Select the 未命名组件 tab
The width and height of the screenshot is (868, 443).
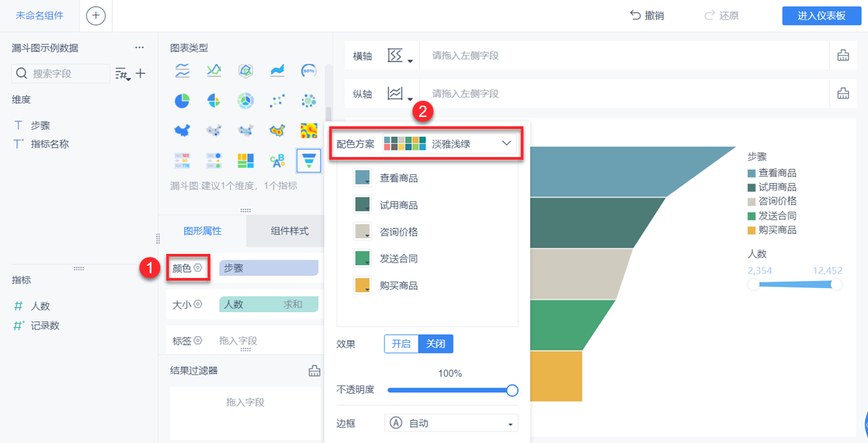[39, 15]
